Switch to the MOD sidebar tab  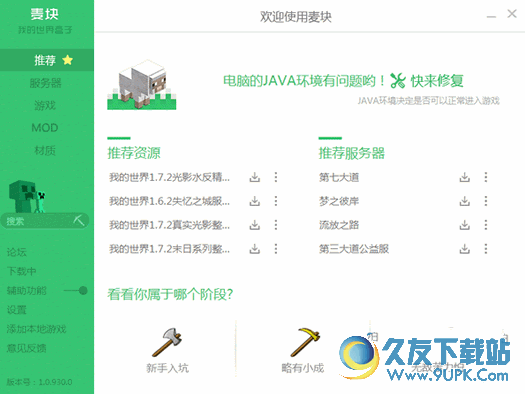pyautogui.click(x=45, y=128)
